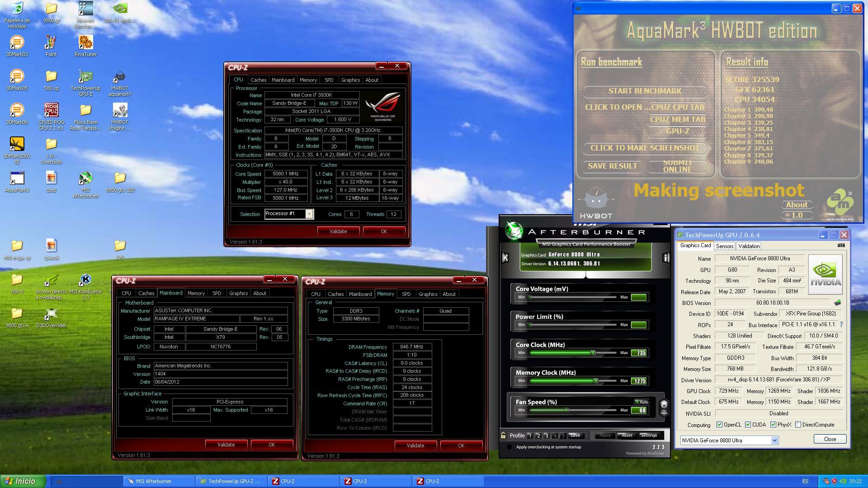Click the Fan Speed slider handle
The height and width of the screenshot is (488, 868).
(566, 410)
